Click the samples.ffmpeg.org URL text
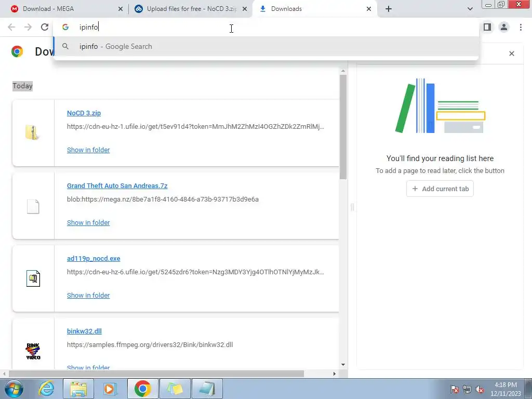 [150, 345]
